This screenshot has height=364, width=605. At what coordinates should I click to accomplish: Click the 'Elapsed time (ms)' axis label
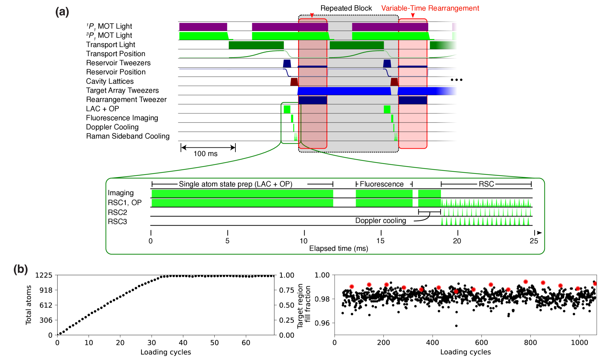pos(339,248)
